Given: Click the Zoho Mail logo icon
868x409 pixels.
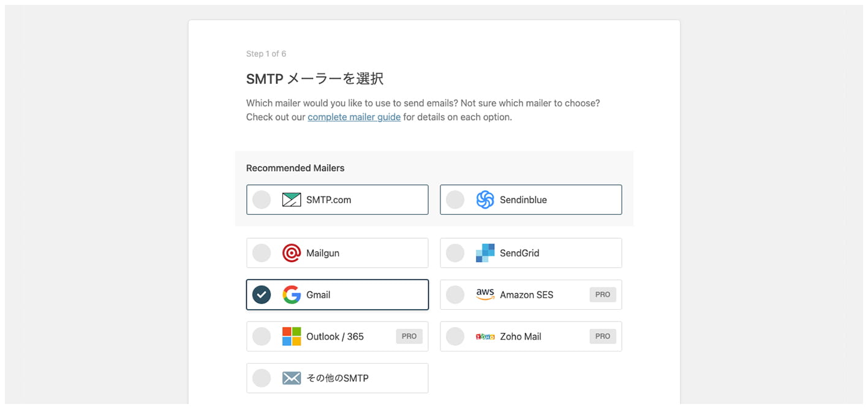Looking at the screenshot, I should [x=485, y=336].
